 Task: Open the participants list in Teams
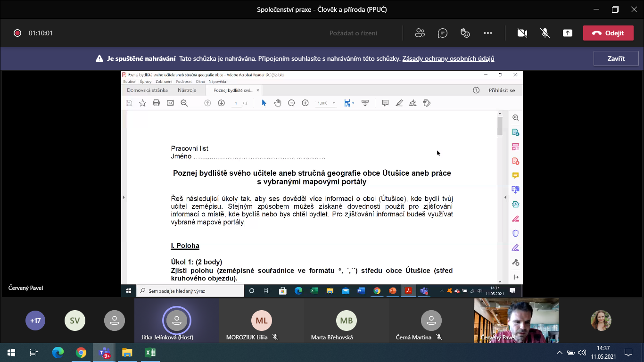point(420,33)
